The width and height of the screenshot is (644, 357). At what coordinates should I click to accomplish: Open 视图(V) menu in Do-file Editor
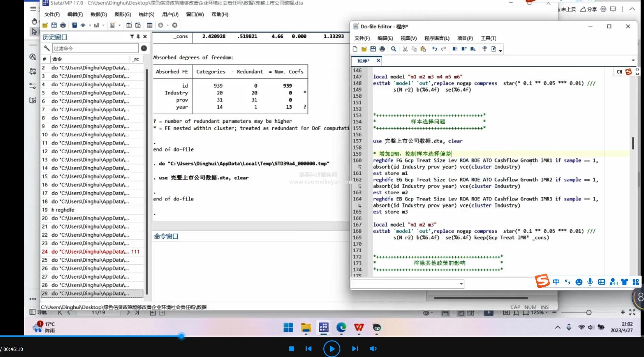coord(408,38)
